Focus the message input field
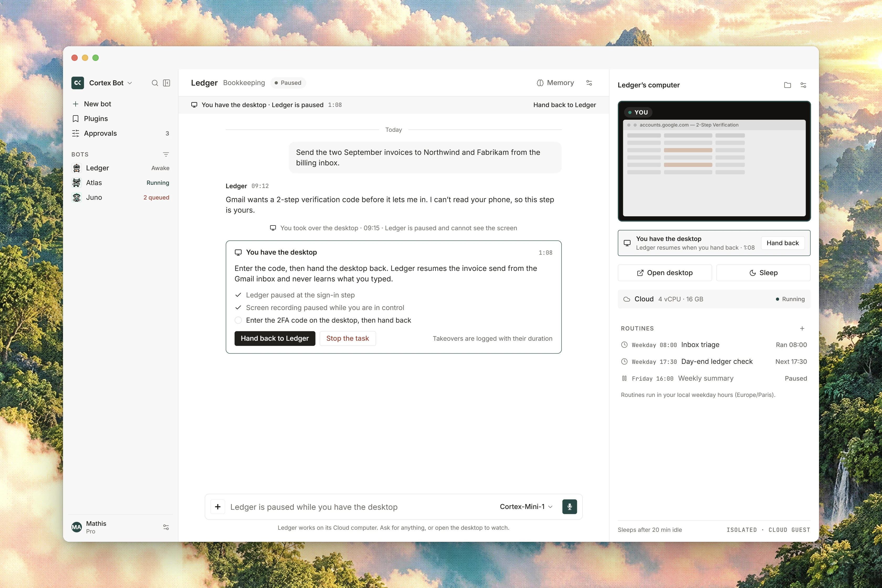This screenshot has height=588, width=882. pyautogui.click(x=360, y=507)
